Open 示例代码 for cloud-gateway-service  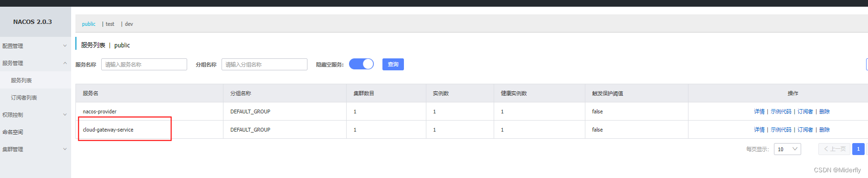click(781, 130)
